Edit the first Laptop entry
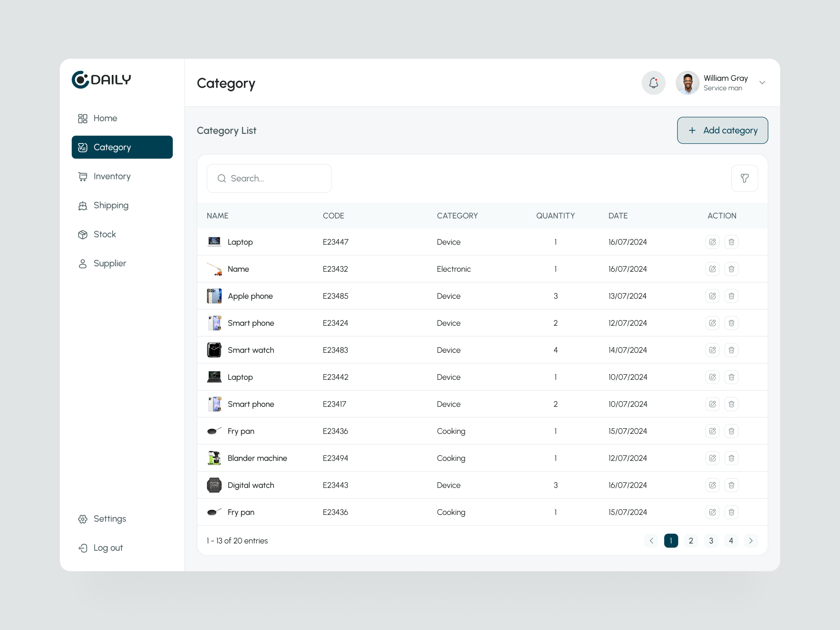 pyautogui.click(x=712, y=242)
